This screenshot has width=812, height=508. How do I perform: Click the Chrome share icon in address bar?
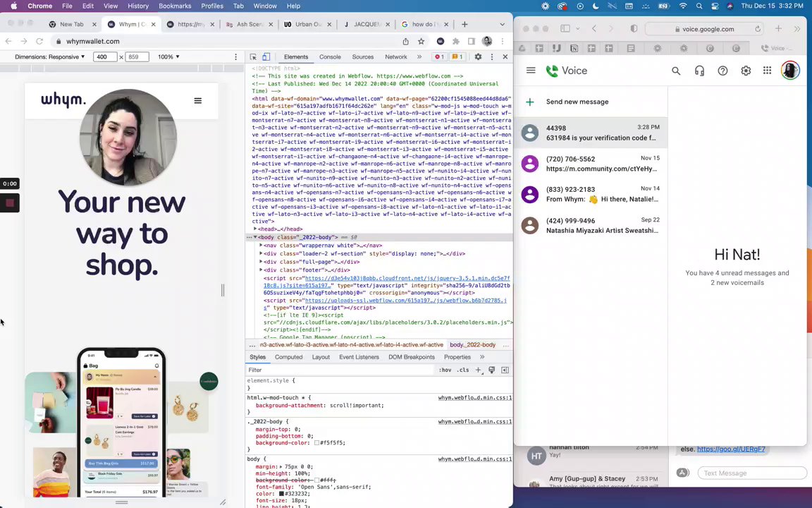(x=405, y=42)
